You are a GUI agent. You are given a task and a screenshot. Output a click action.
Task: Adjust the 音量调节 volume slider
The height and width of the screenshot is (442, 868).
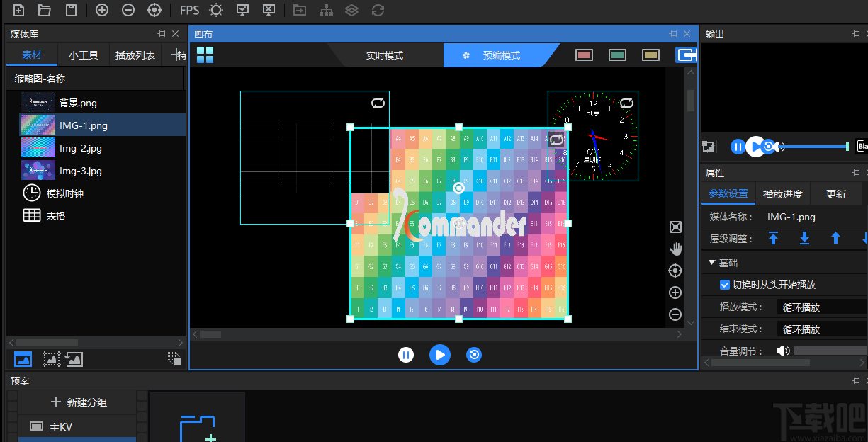(x=830, y=351)
